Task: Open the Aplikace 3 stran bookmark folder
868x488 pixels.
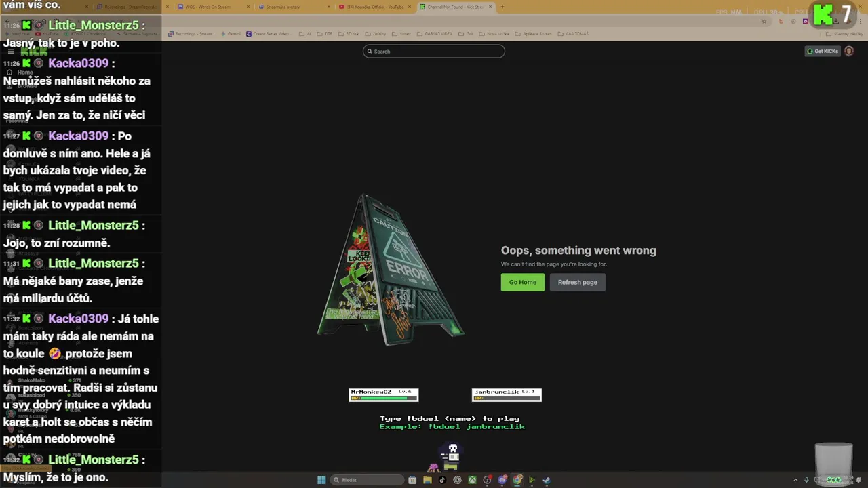Action: (x=533, y=34)
